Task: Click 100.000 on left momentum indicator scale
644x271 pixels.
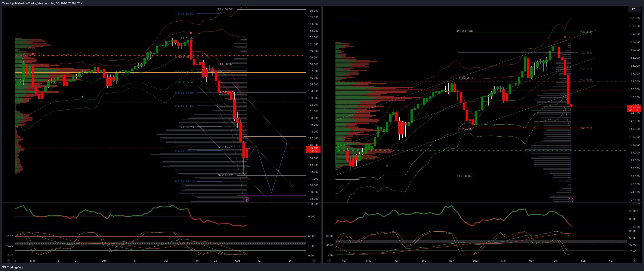Action: point(313,204)
